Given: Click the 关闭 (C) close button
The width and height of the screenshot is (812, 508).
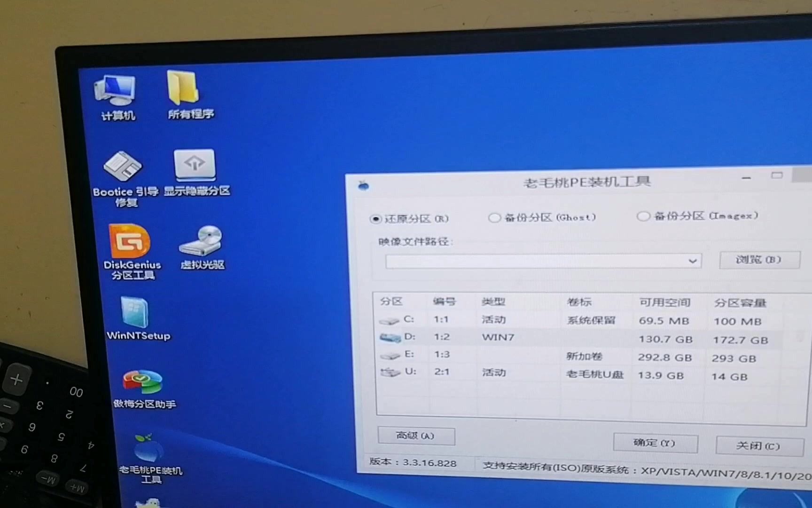Looking at the screenshot, I should click(x=759, y=445).
